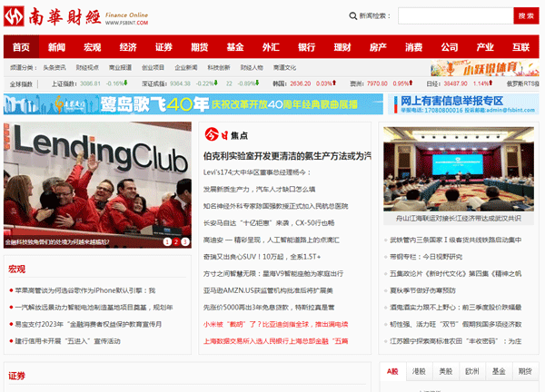
Task: Switch to the 美股 market tab
Action: click(446, 371)
